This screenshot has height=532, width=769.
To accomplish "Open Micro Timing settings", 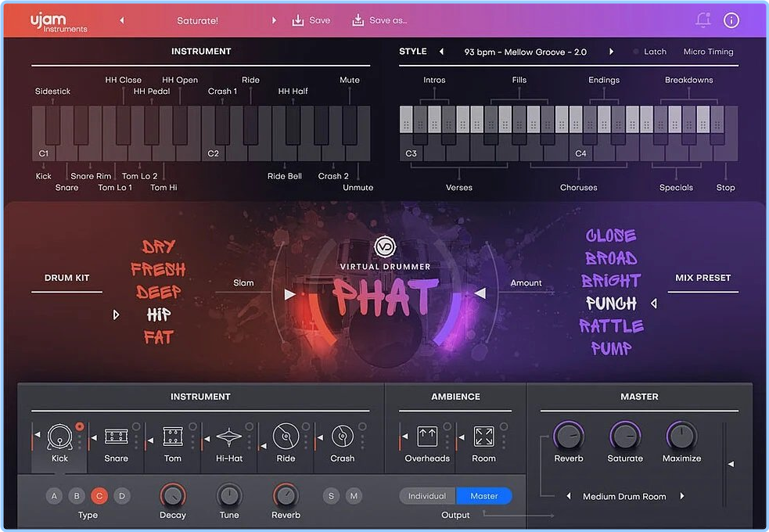I will (708, 52).
